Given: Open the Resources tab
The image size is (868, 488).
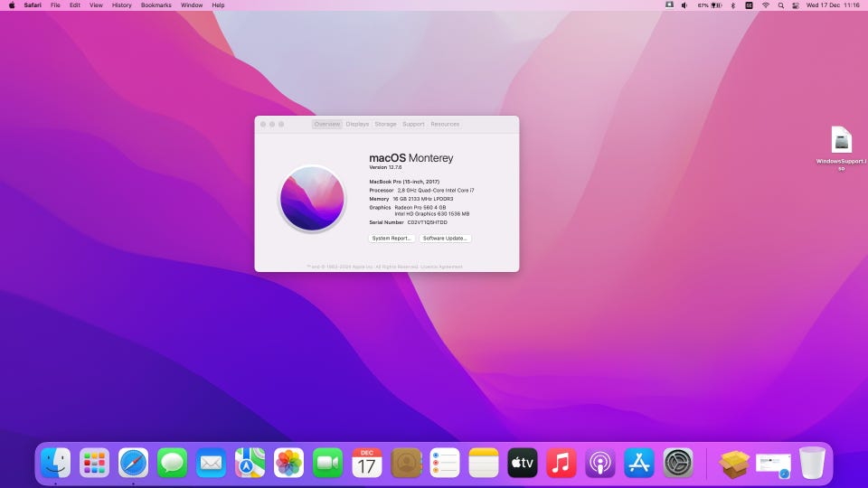Looking at the screenshot, I should coord(445,124).
